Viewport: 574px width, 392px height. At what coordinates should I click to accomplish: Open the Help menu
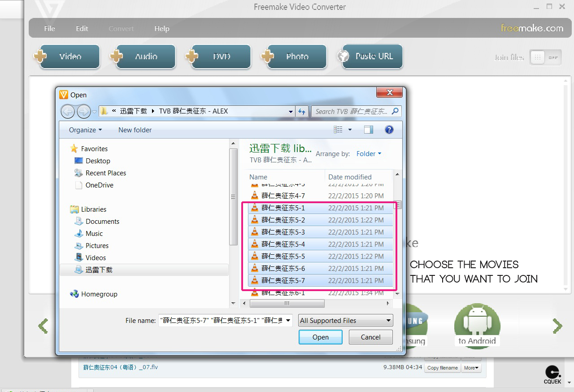(162, 28)
